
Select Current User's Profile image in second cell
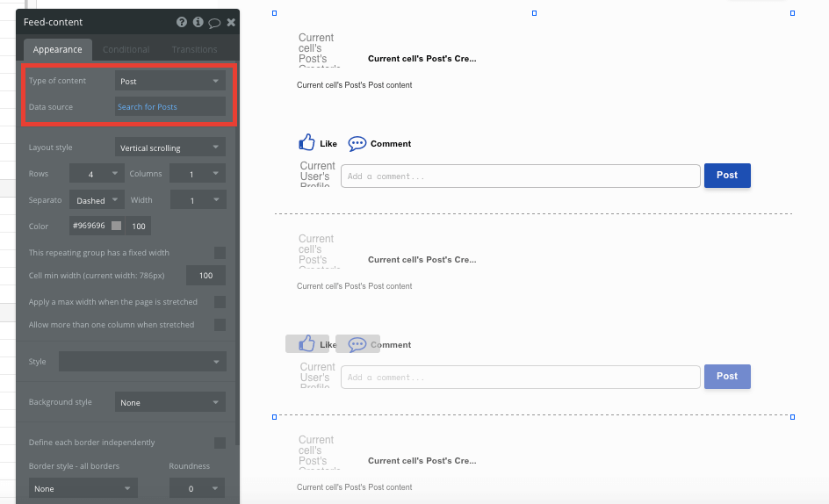point(317,377)
